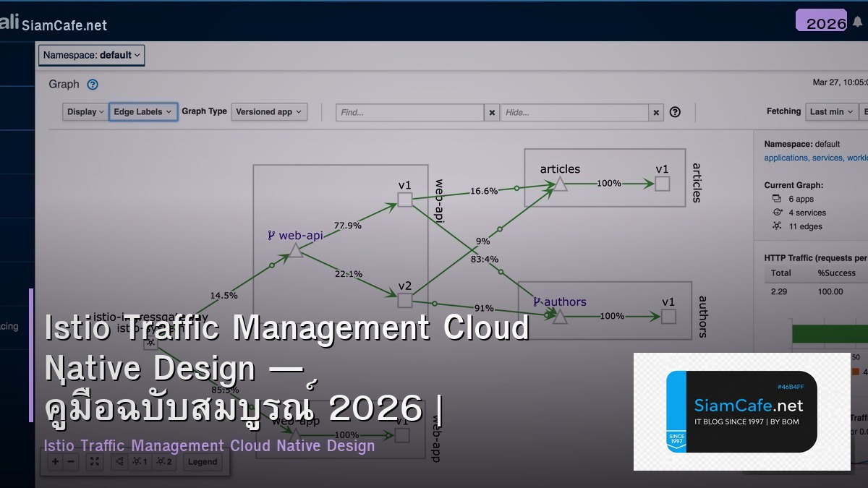Open the graph Legend

tap(203, 461)
